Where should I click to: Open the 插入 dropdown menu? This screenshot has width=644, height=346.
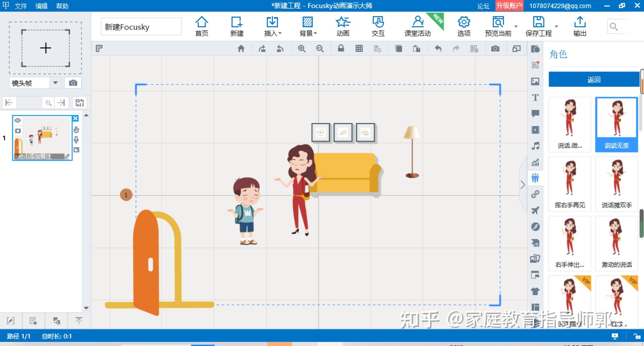272,26
